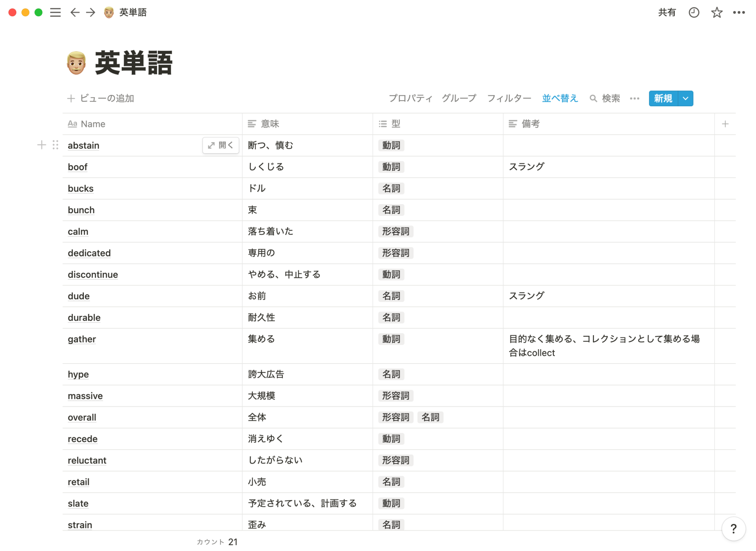Grab the drag handle beside abstain row
Image resolution: width=756 pixels, height=551 pixels.
55,145
